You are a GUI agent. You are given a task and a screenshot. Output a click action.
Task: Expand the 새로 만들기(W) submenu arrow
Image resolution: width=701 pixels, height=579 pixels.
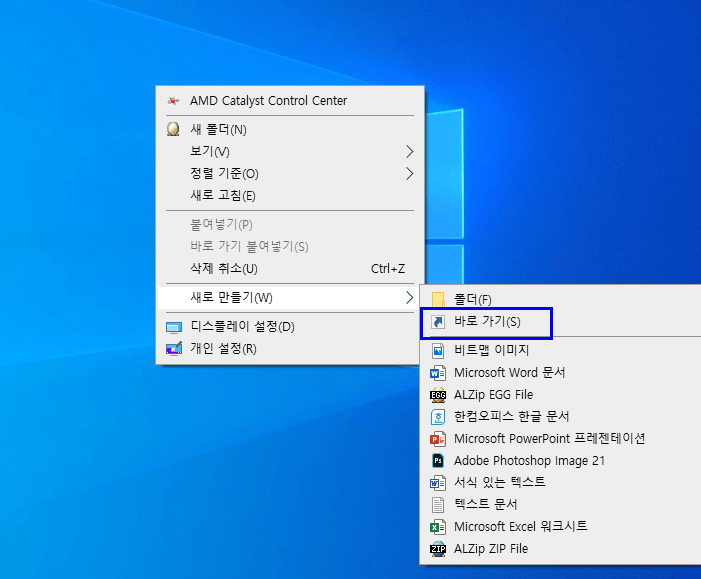(x=409, y=297)
